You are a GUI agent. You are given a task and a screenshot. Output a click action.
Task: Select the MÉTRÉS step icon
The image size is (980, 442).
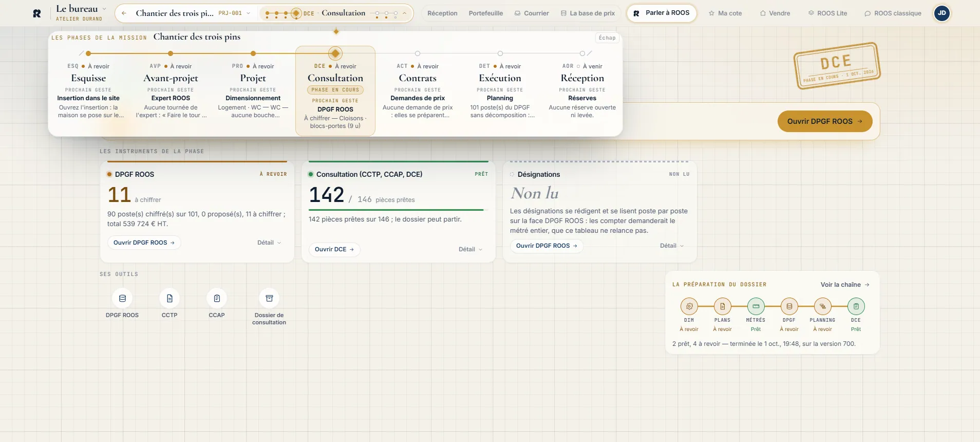756,306
